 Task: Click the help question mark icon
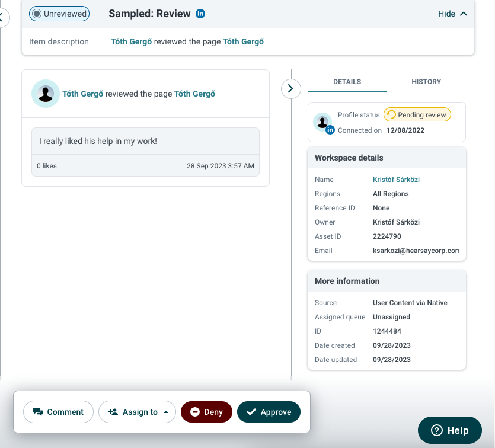tap(436, 430)
